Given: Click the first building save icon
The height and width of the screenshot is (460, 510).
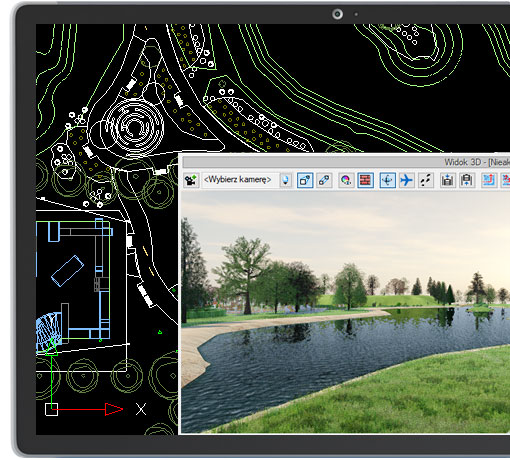Looking at the screenshot, I should [448, 180].
